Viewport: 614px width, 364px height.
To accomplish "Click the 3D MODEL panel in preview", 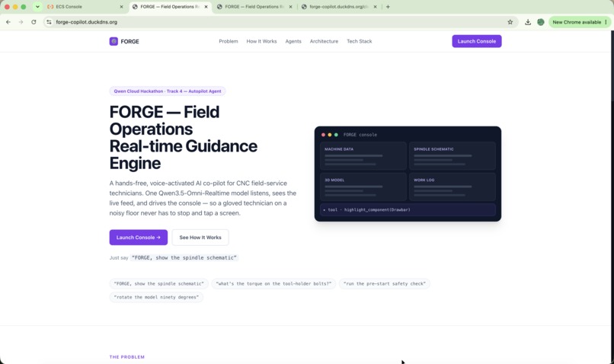I will (x=363, y=187).
